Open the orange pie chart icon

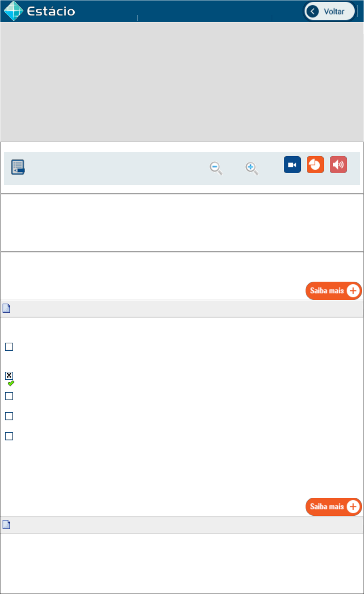[x=315, y=165]
